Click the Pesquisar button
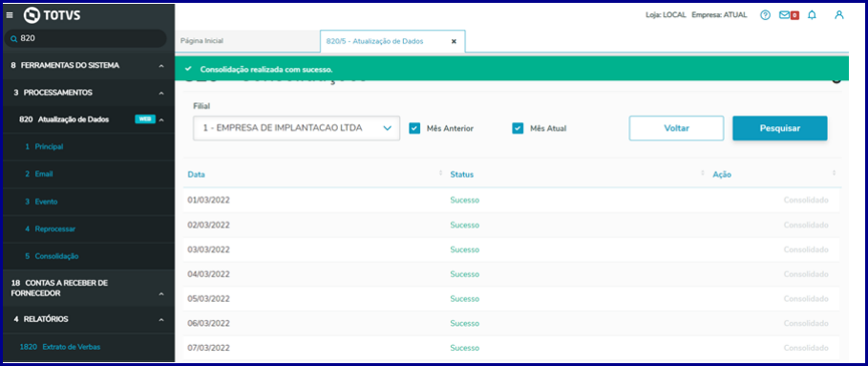Image resolution: width=868 pixels, height=366 pixels. (x=780, y=128)
